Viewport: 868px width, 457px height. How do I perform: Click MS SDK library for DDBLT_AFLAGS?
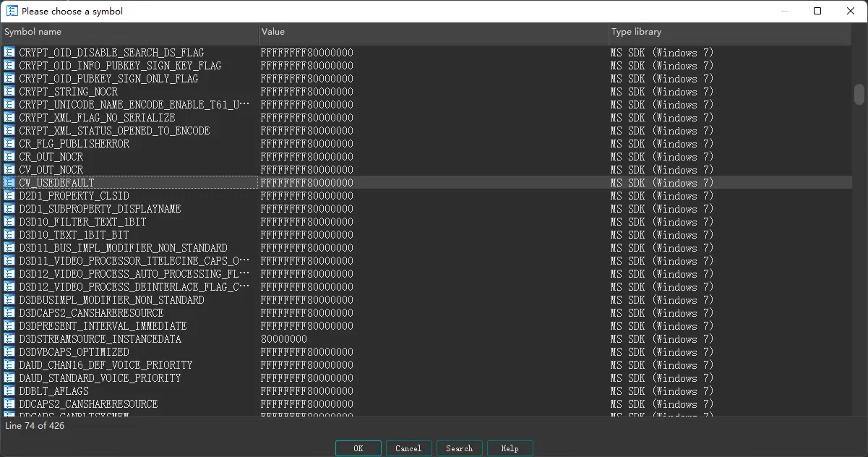pyautogui.click(x=662, y=391)
